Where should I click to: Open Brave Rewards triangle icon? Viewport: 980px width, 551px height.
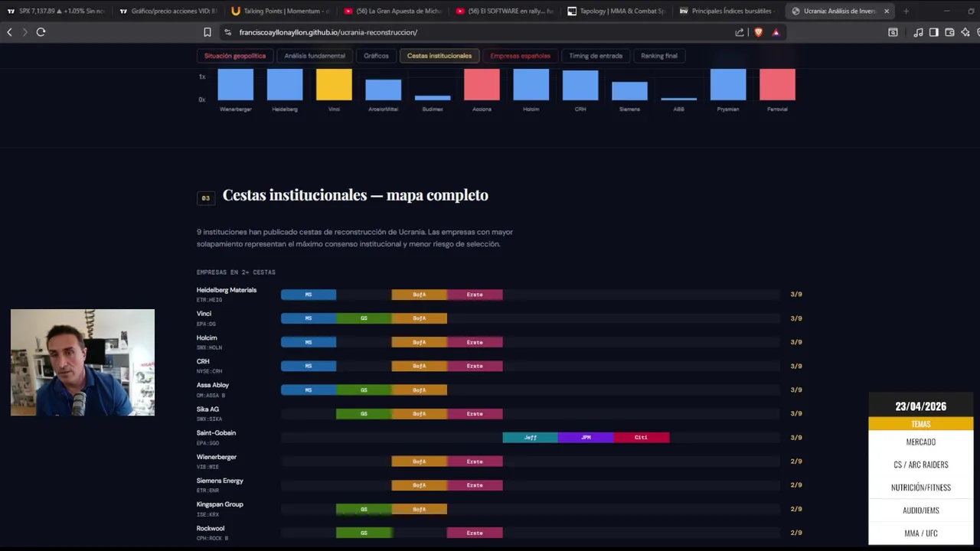point(776,32)
